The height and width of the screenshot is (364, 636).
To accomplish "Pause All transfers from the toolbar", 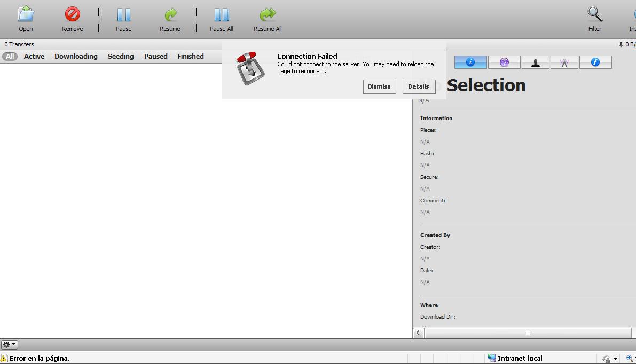I will pyautogui.click(x=222, y=14).
